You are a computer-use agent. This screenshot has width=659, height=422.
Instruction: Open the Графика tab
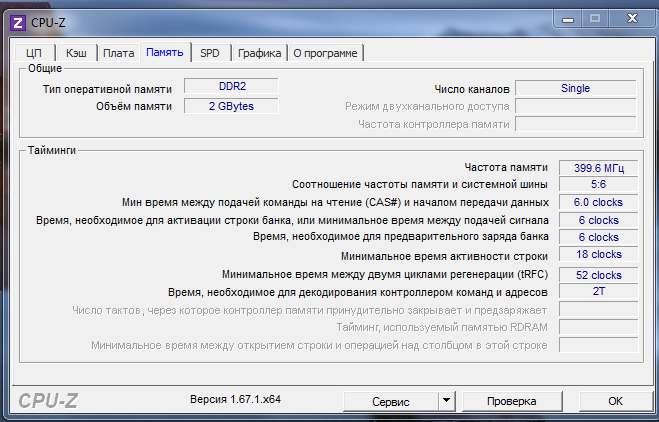click(x=259, y=53)
